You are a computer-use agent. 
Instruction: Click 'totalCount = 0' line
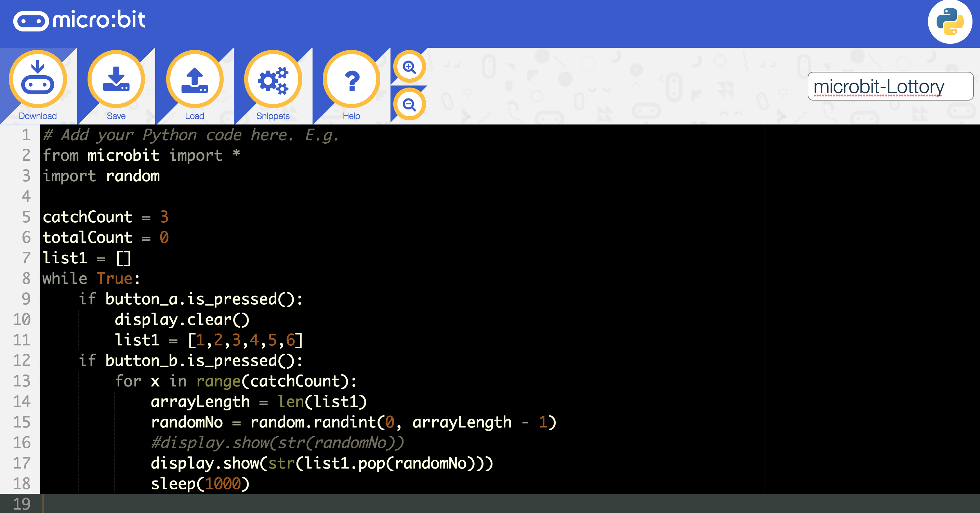click(x=105, y=237)
